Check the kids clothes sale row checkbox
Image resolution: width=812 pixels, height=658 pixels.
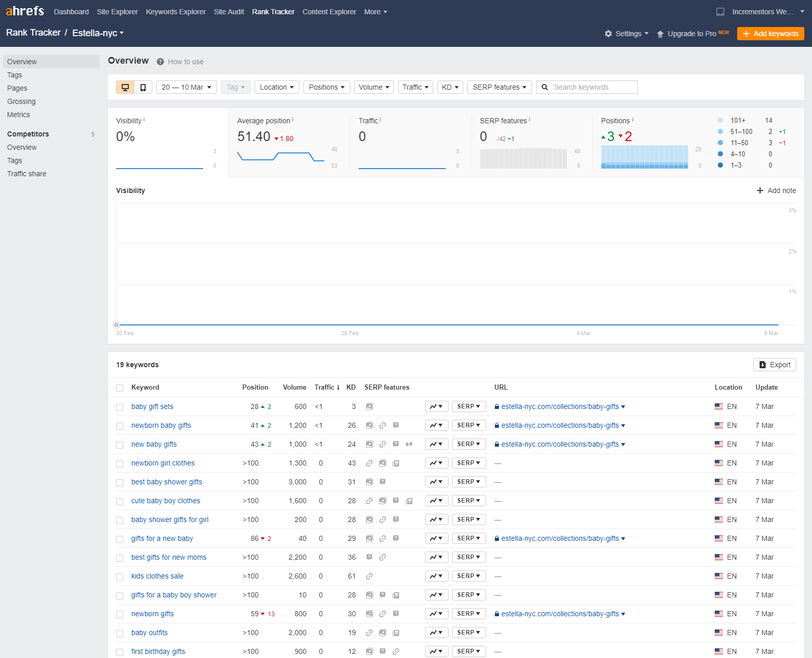(x=120, y=577)
